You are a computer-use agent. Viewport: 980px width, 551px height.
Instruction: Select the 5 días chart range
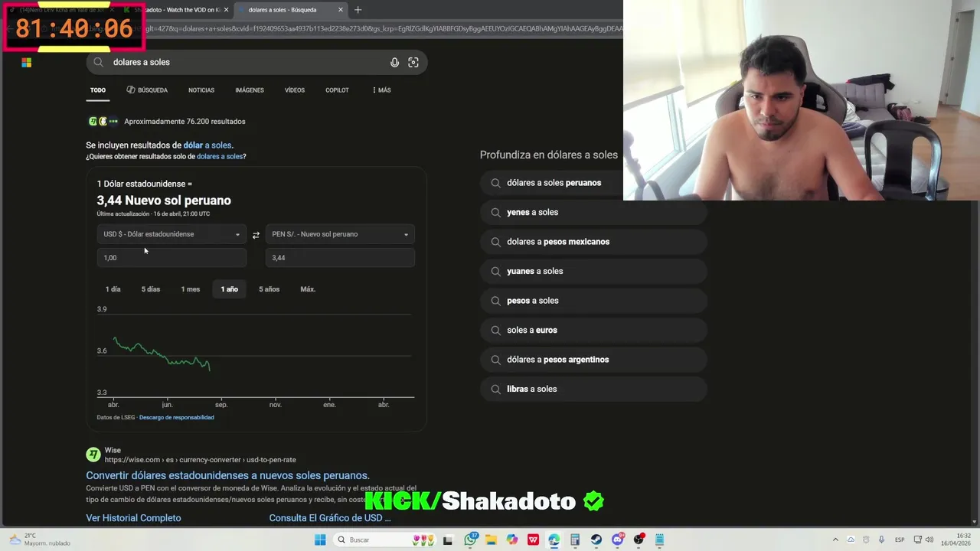click(x=151, y=289)
